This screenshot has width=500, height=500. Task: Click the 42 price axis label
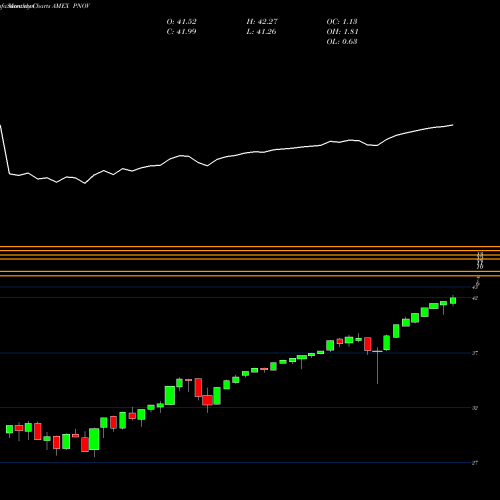[475, 298]
